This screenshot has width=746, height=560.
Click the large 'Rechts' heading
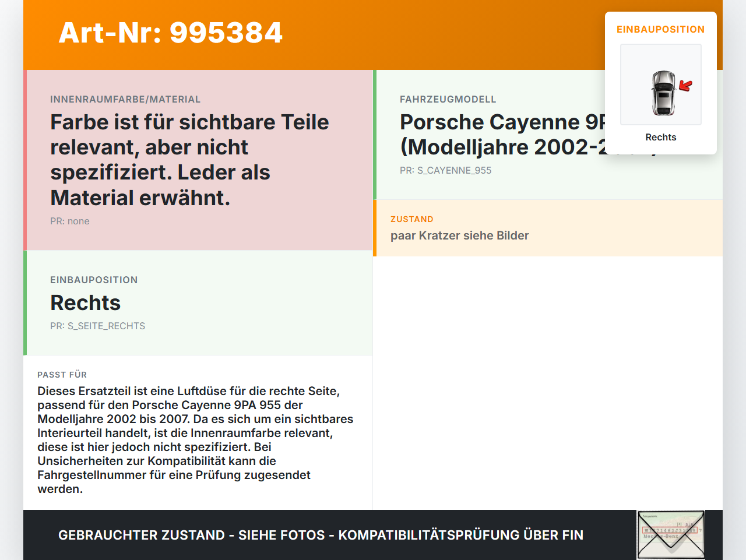(x=86, y=303)
